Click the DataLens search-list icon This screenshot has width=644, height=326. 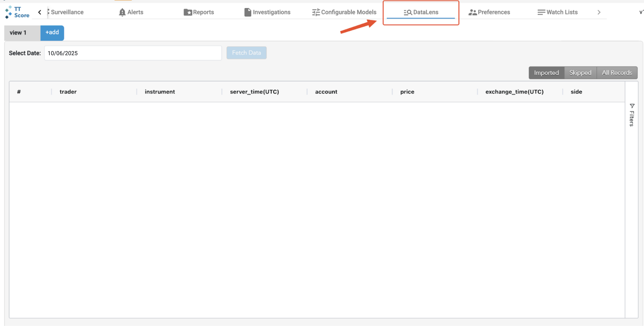[408, 12]
